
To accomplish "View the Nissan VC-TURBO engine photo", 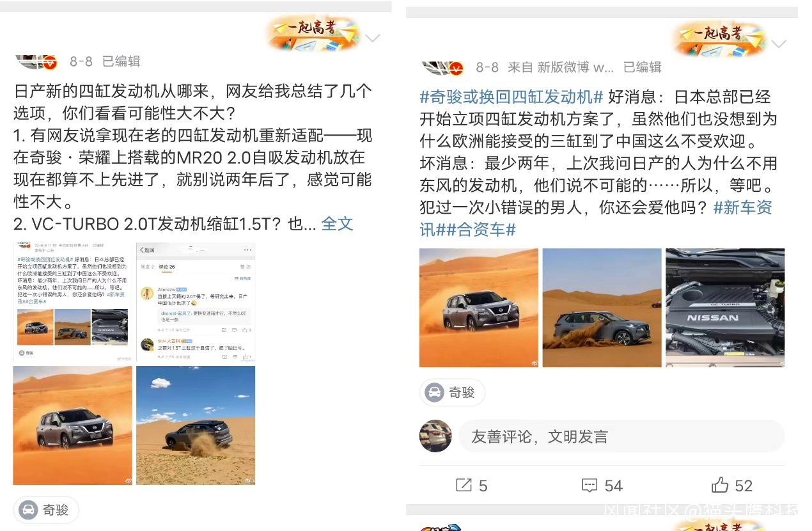I will pyautogui.click(x=725, y=308).
